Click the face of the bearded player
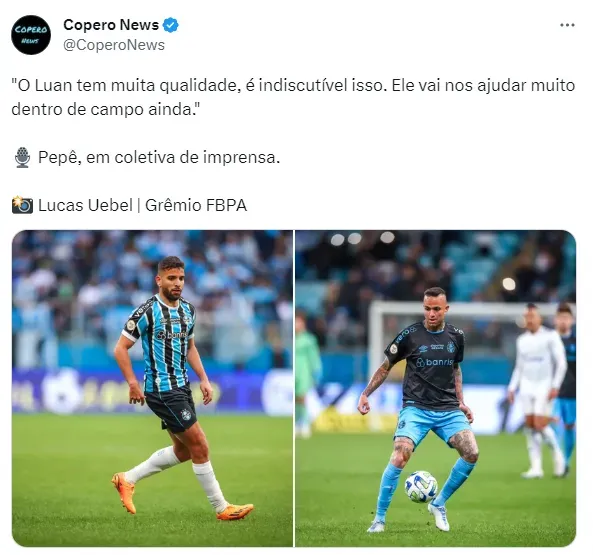Viewport: 593px width, 555px height. 173,282
